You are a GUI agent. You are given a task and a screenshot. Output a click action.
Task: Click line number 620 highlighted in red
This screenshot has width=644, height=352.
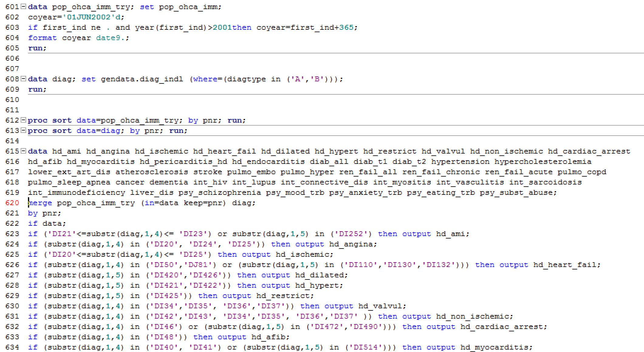(12, 203)
